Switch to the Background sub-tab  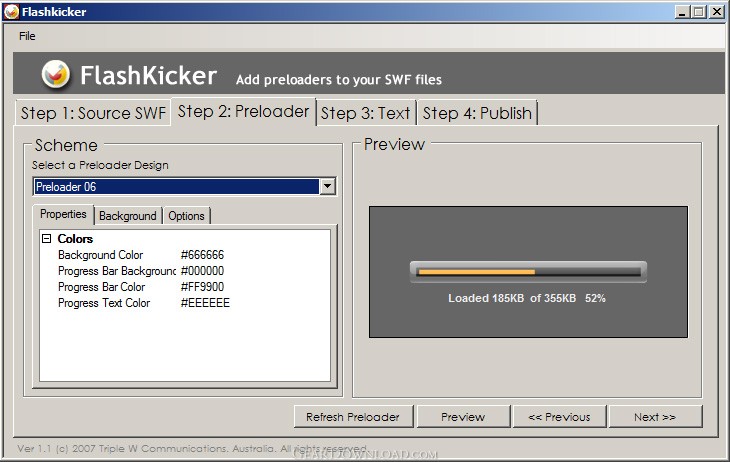click(128, 216)
